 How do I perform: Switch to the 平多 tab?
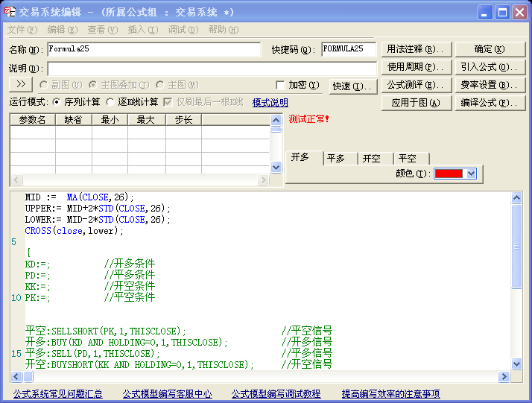340,159
